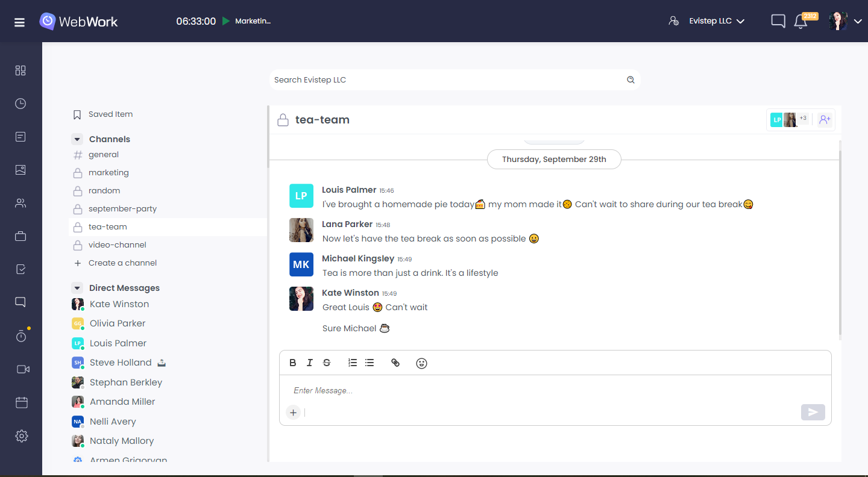Open the emoji picker
Screen dimensions: 868x477
point(421,363)
